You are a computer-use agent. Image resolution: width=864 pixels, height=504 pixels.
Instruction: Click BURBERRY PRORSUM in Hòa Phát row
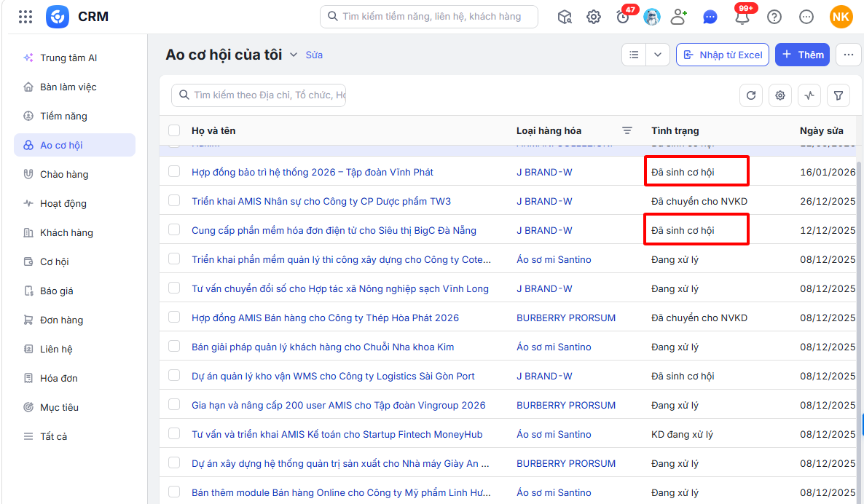(566, 318)
